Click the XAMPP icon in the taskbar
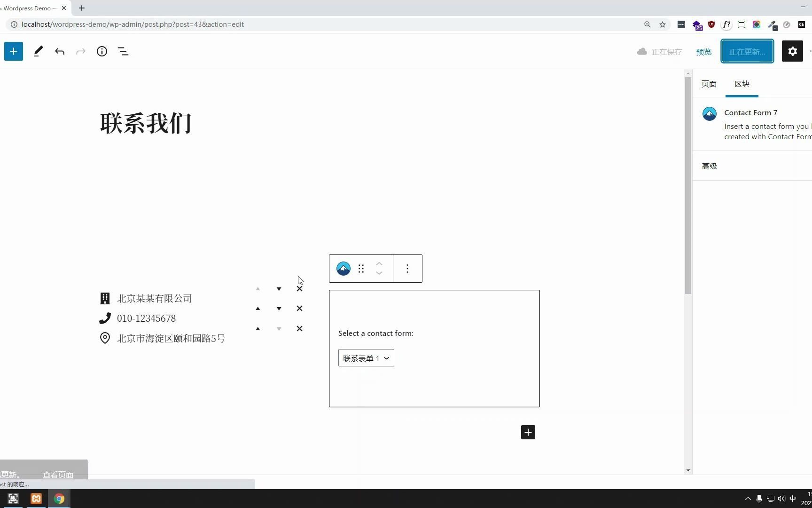Viewport: 812px width, 508px height. (36, 499)
